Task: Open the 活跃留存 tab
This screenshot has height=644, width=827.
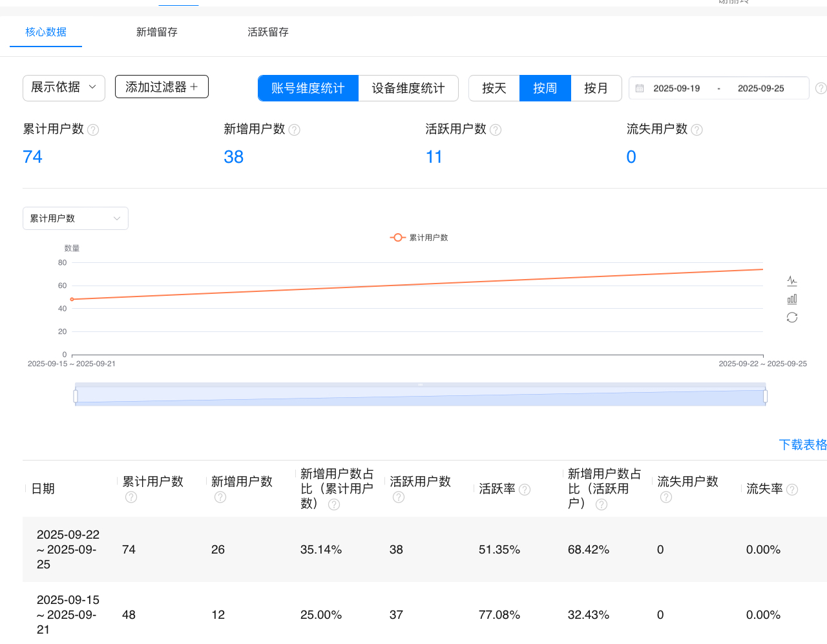Action: 268,32
